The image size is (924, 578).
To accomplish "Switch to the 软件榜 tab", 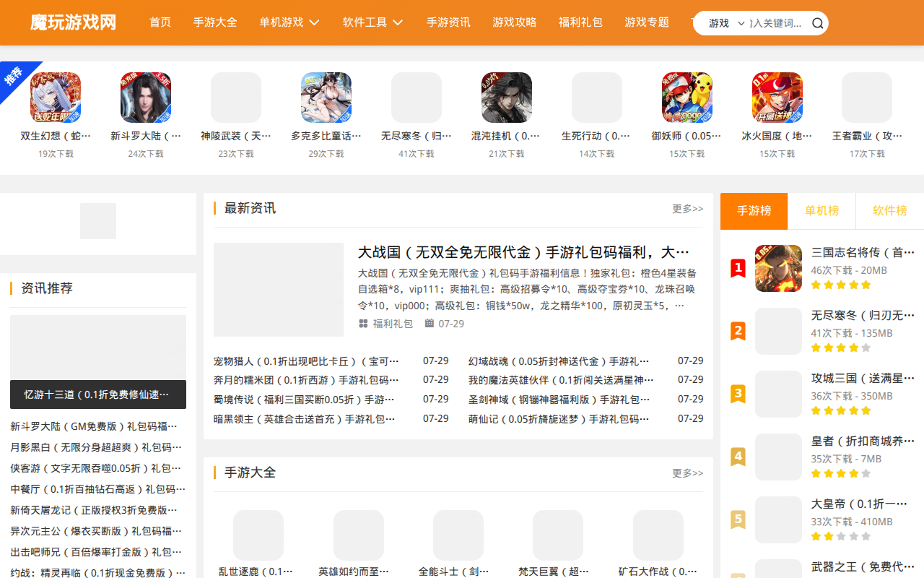I will tap(889, 211).
